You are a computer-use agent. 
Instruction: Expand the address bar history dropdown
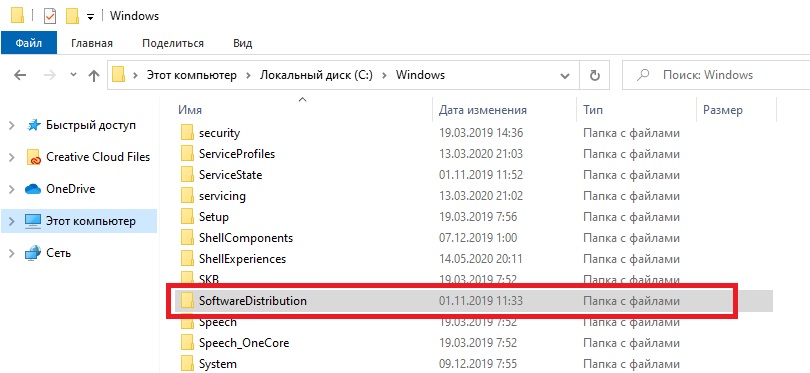click(565, 75)
